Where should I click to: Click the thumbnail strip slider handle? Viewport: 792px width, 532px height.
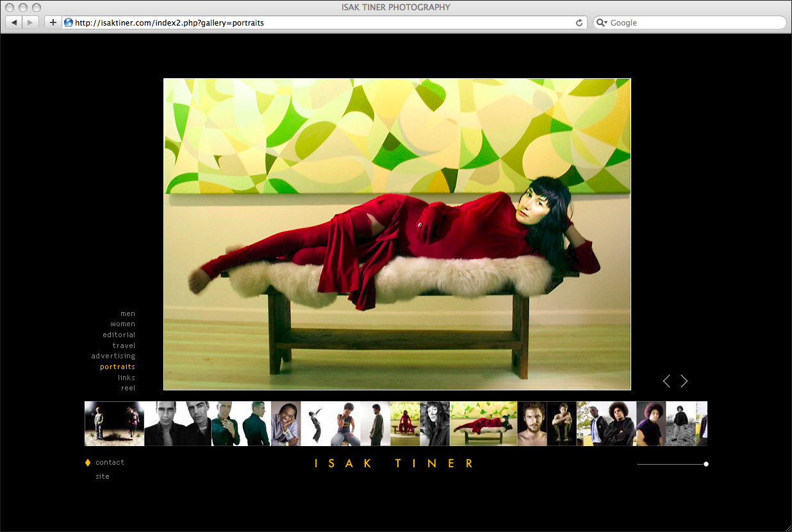[706, 464]
